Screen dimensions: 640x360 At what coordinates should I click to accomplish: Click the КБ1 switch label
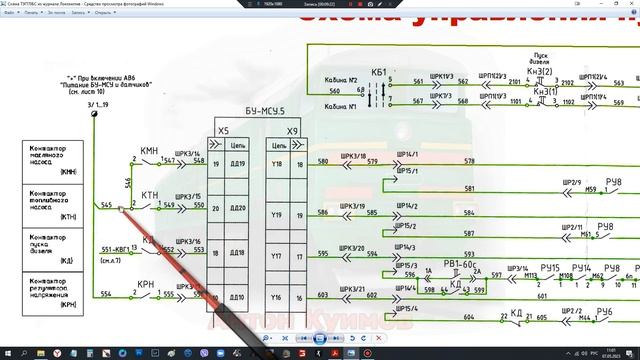coord(379,72)
